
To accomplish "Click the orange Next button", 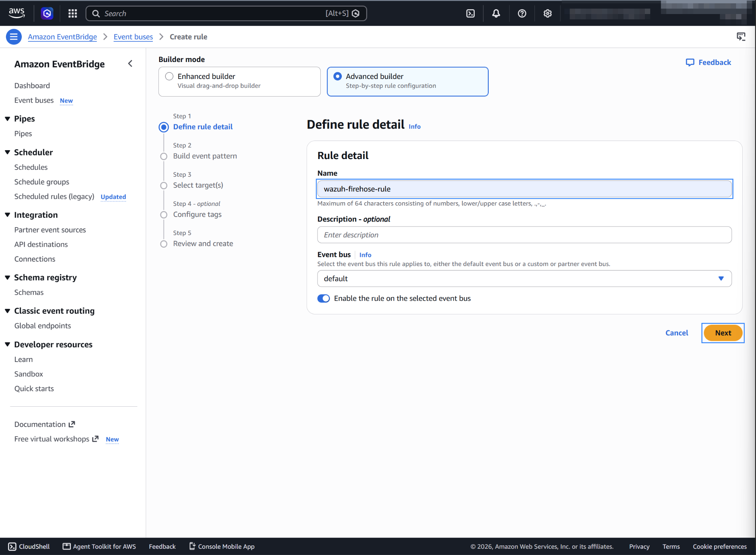I will 723,333.
